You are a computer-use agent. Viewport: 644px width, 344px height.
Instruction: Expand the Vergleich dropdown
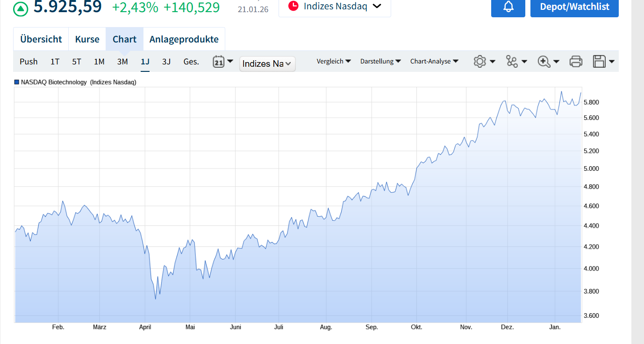click(333, 61)
